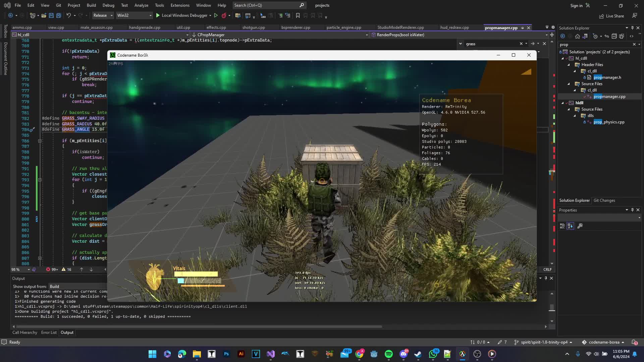Open the search magnifier in Search box

coord(302,5)
